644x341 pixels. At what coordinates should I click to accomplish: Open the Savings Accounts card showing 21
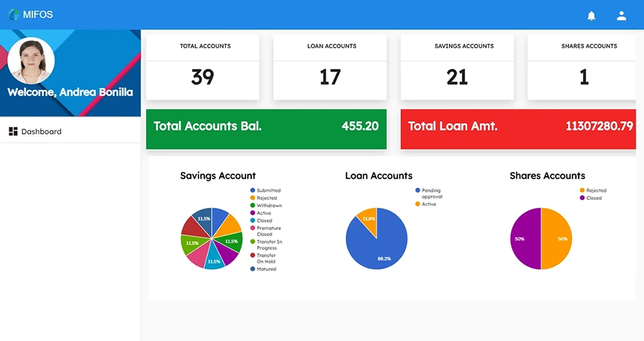(x=457, y=67)
